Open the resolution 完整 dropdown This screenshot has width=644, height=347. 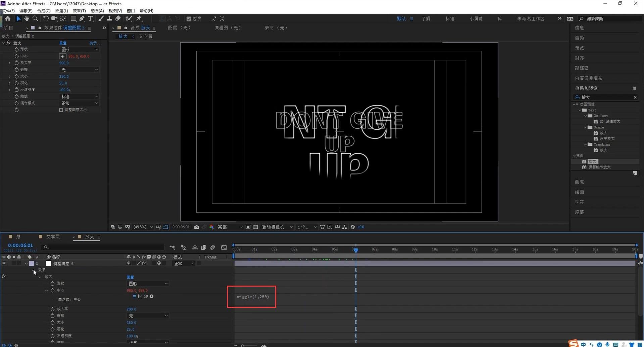[x=230, y=227]
